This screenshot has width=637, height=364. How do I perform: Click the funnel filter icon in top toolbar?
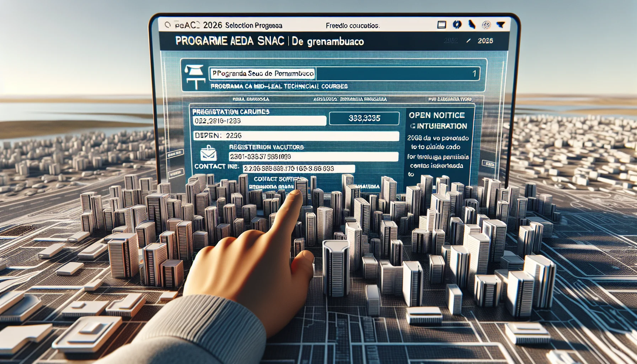500,25
